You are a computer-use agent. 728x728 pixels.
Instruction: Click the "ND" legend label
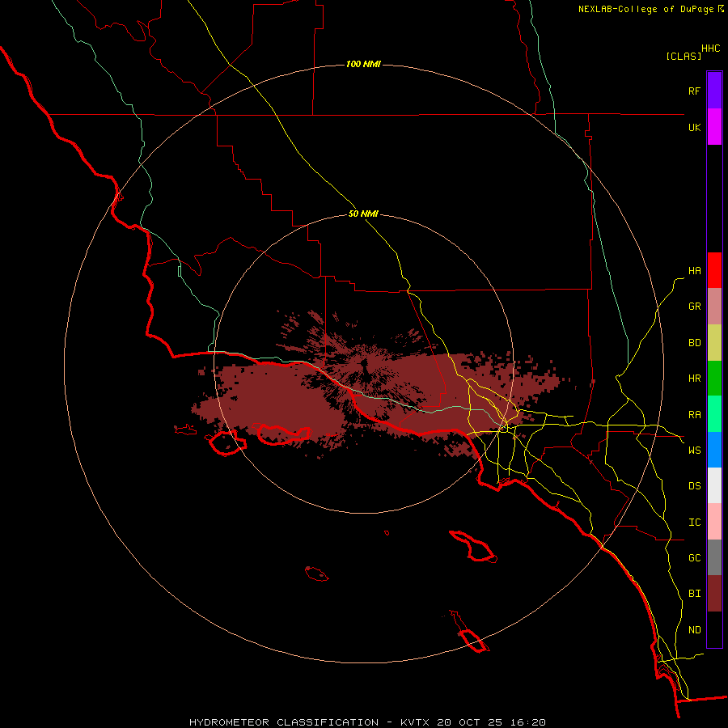click(x=694, y=630)
